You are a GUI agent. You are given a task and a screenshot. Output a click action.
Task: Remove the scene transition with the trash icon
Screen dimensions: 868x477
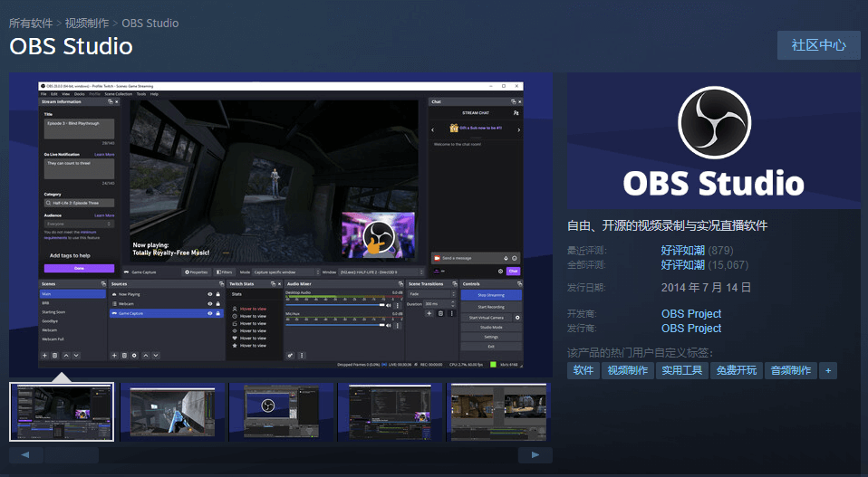pos(440,313)
